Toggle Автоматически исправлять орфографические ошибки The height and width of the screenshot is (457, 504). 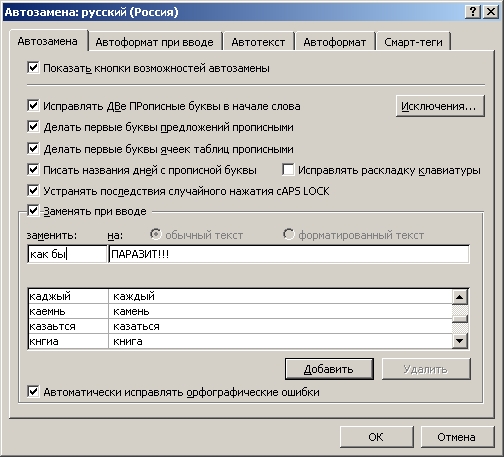click(33, 391)
